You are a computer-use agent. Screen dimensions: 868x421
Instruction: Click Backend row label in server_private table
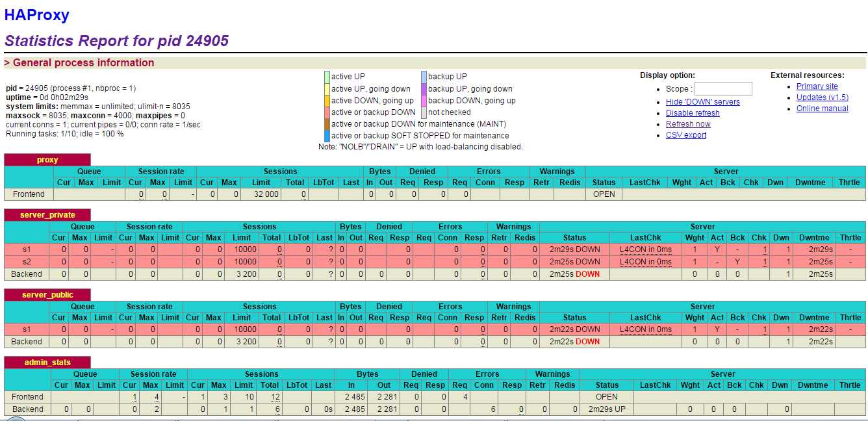tap(27, 274)
